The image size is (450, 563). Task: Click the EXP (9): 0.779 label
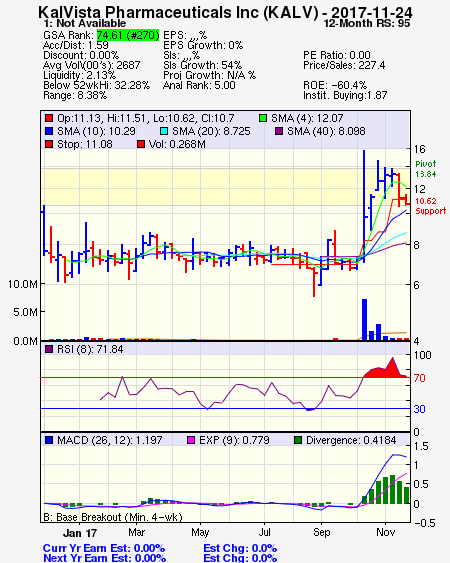pyautogui.click(x=234, y=440)
